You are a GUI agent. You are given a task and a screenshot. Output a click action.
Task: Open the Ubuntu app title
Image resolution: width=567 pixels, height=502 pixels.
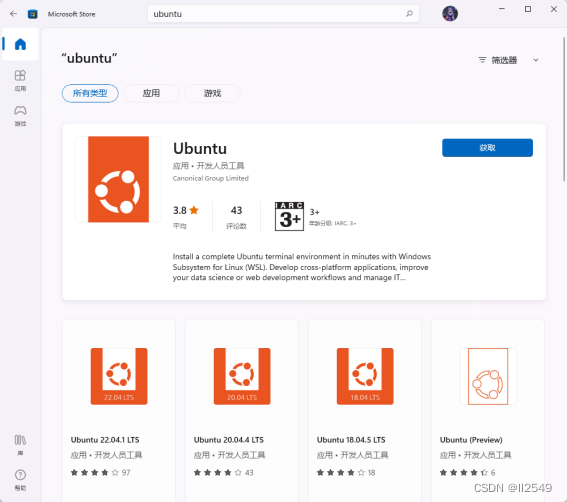(x=200, y=148)
